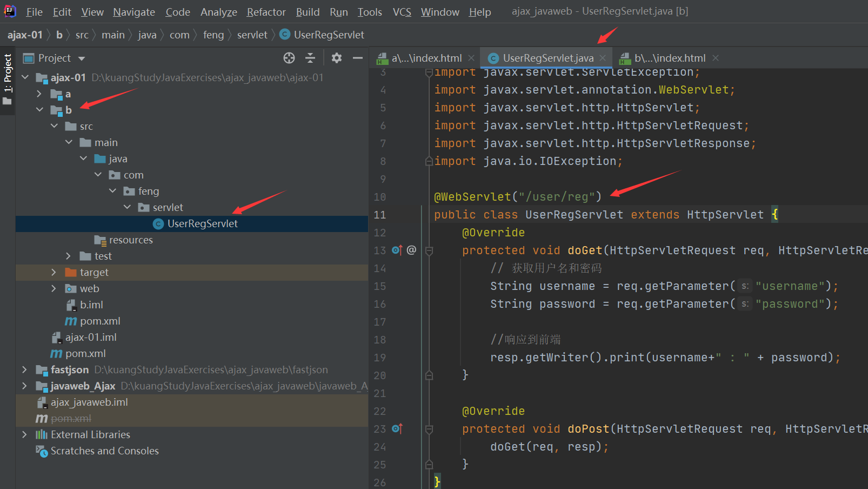Fold the imports block at line 8
The height and width of the screenshot is (489, 868).
(x=429, y=161)
